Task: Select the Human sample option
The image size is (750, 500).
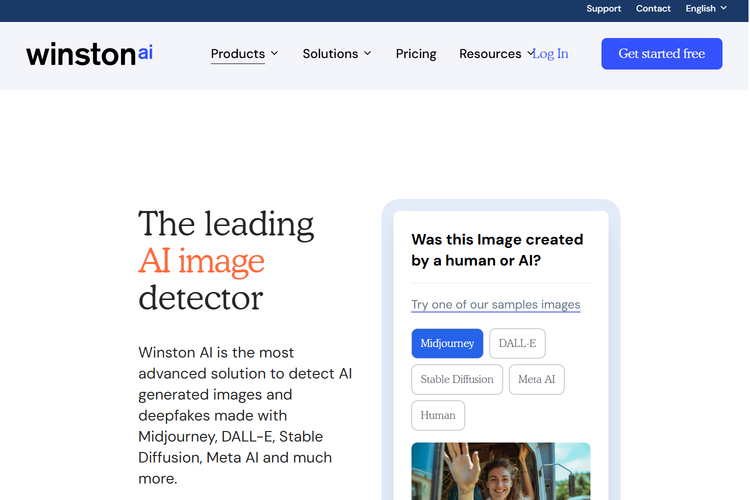Action: pyautogui.click(x=438, y=415)
